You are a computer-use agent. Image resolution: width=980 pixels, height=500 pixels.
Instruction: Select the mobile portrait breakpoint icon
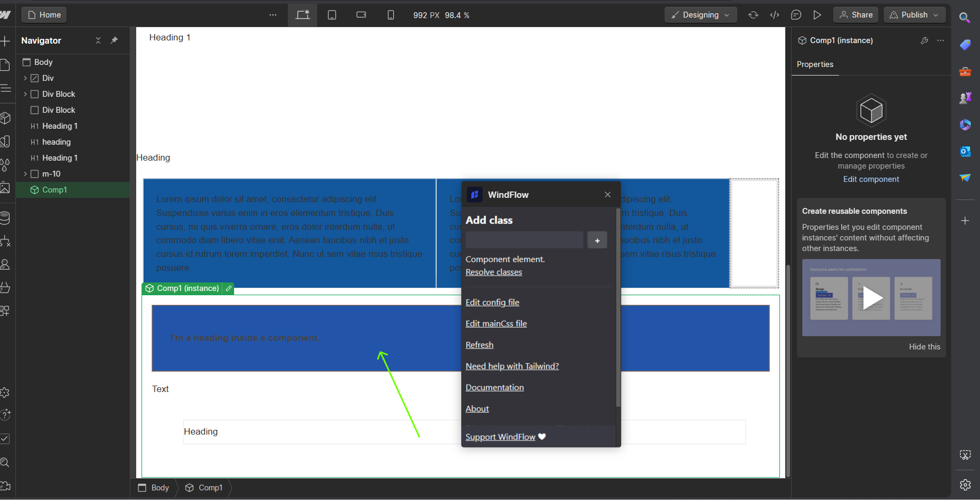point(391,15)
